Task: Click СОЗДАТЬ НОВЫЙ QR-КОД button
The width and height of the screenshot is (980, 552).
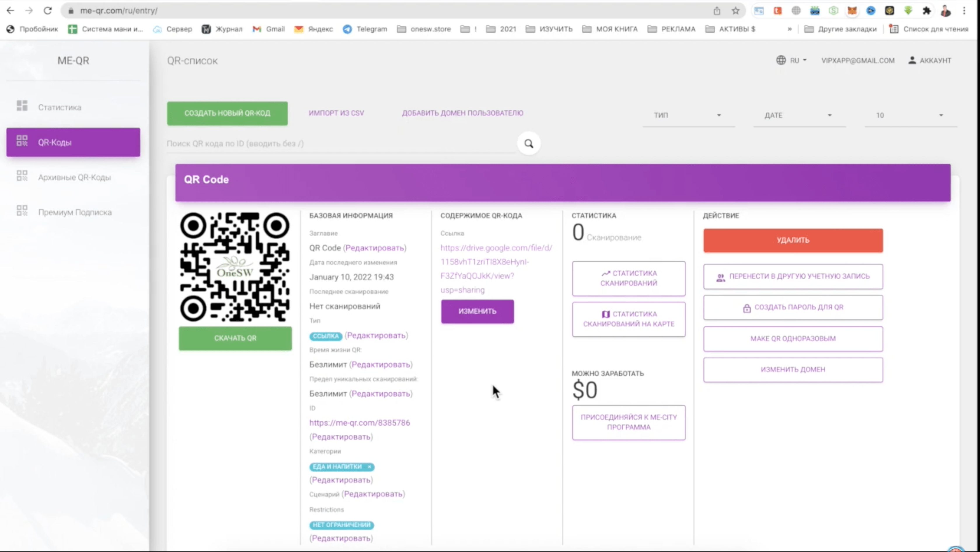Action: (x=227, y=113)
